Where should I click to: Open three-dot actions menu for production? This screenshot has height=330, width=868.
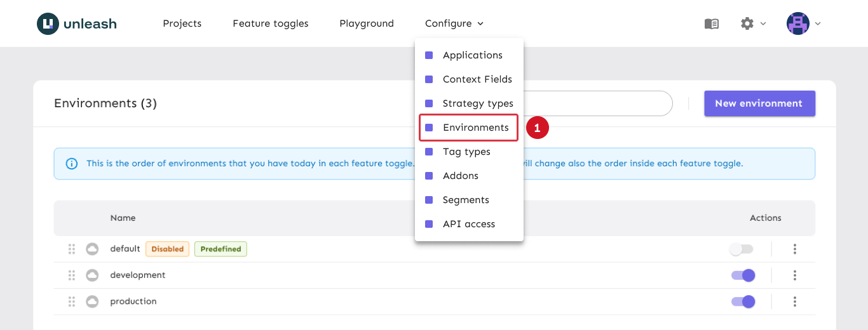point(794,301)
